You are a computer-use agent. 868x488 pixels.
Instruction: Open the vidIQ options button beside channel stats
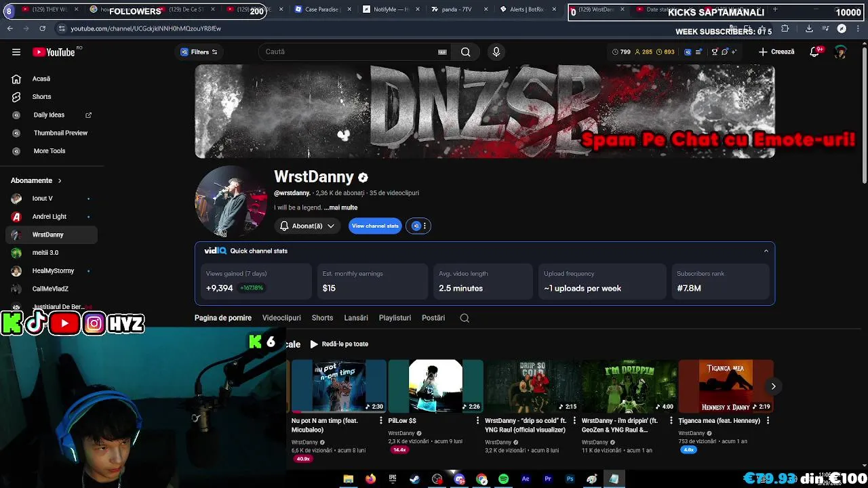[x=418, y=226]
